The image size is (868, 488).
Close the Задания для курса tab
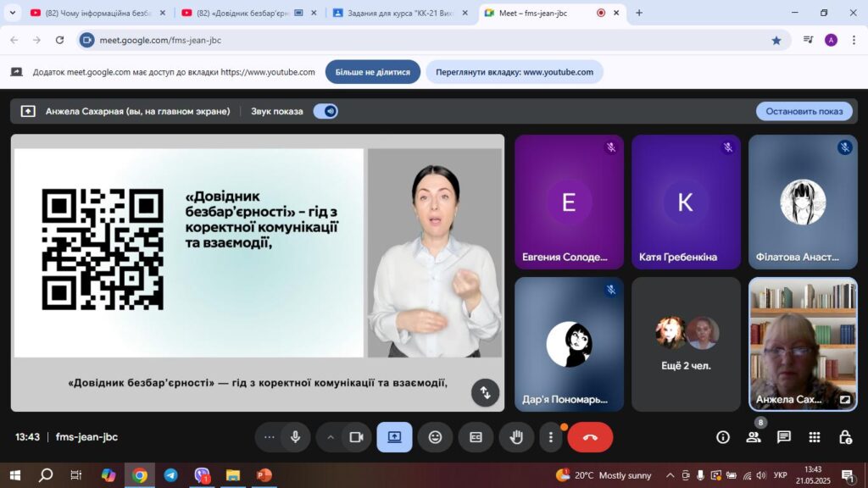pyautogui.click(x=465, y=13)
